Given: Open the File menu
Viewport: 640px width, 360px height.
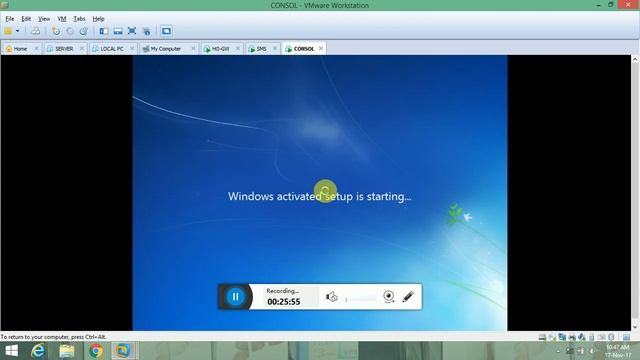Looking at the screenshot, I should point(10,19).
